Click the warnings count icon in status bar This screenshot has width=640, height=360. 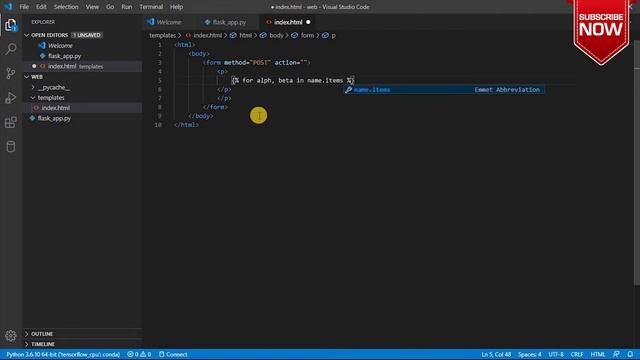[x=143, y=354]
